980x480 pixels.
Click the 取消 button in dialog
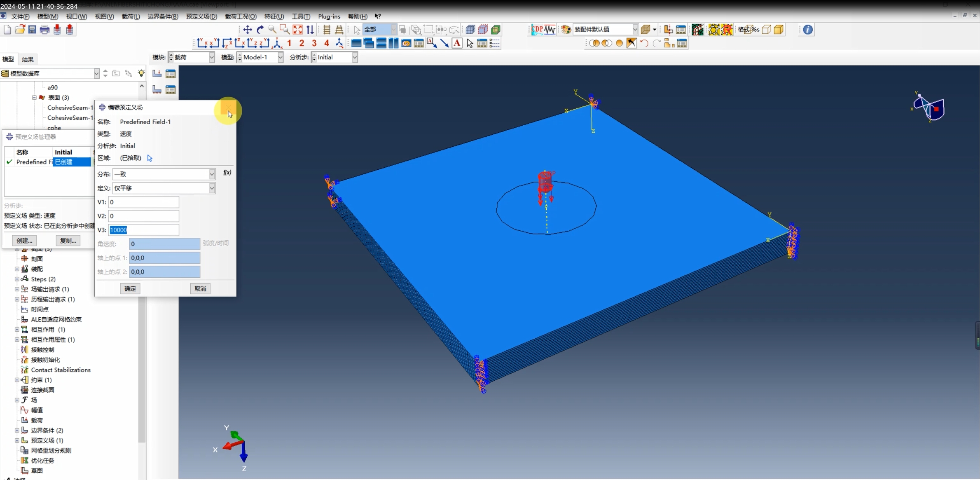coord(200,289)
